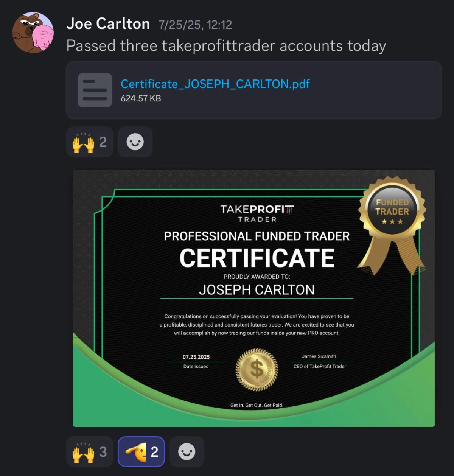Click the 624.57 KB file size label

141,98
